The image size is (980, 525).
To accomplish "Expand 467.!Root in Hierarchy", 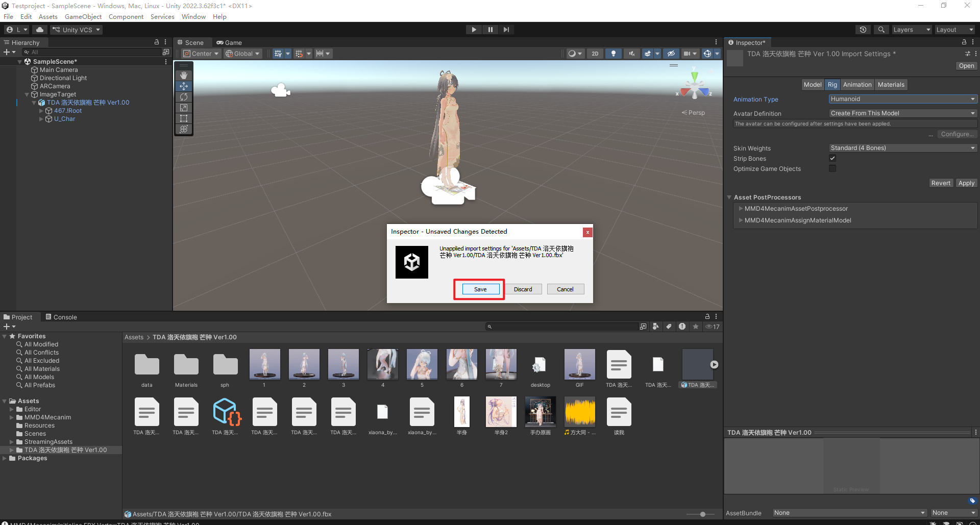I will pos(41,111).
